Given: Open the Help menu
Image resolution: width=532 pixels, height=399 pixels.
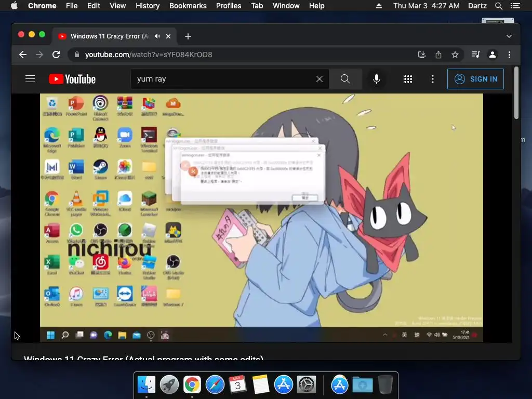Looking at the screenshot, I should coord(316,6).
